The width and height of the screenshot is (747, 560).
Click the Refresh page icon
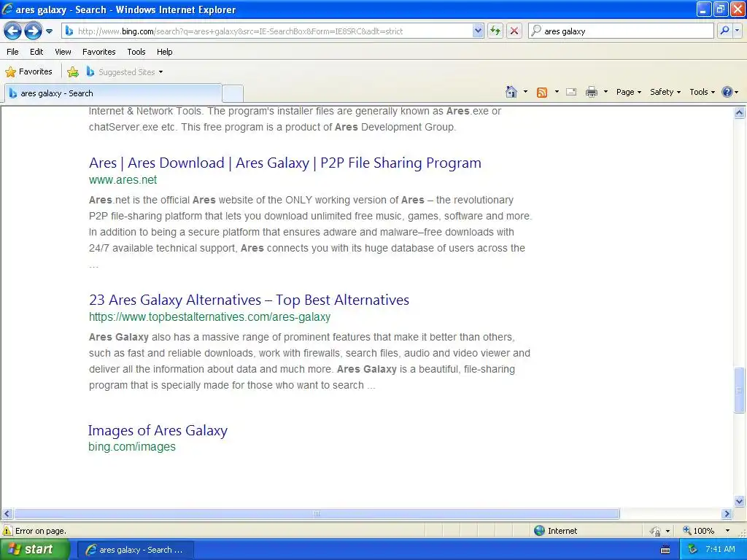click(x=495, y=31)
